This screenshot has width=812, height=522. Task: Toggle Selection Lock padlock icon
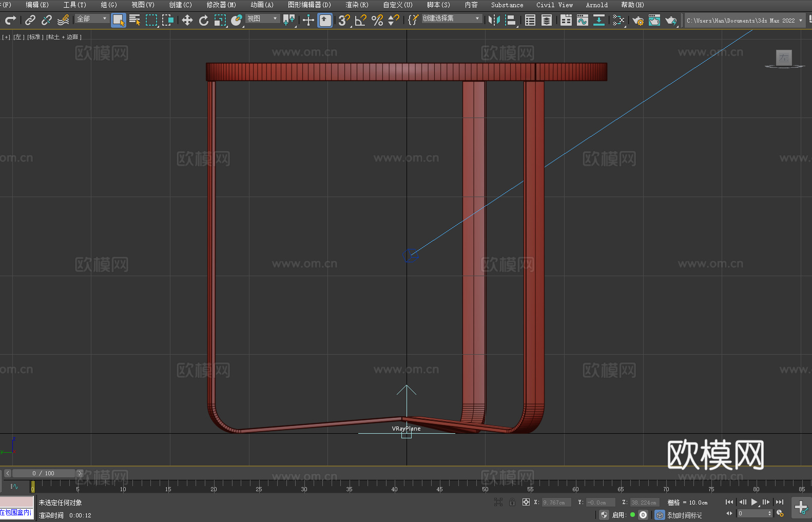[x=512, y=502]
